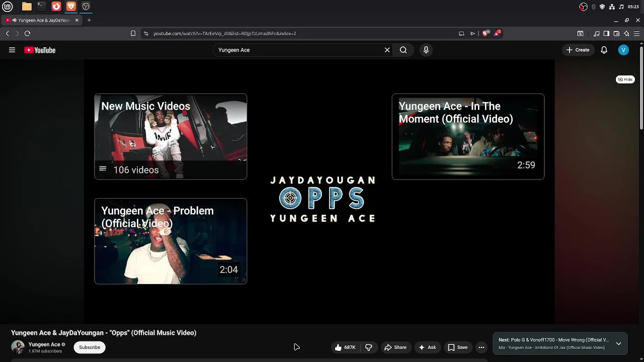Viewport: 644px width, 362px height.
Task: Open YouTube notifications bell
Action: pyautogui.click(x=604, y=50)
